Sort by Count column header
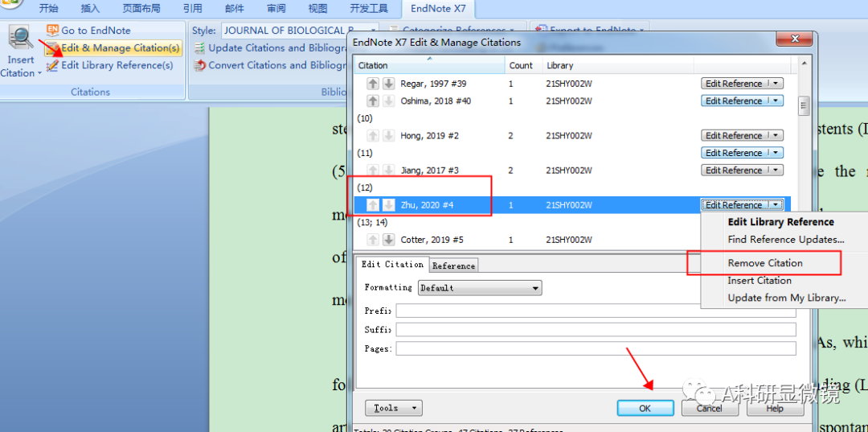The width and height of the screenshot is (868, 432). point(523,65)
